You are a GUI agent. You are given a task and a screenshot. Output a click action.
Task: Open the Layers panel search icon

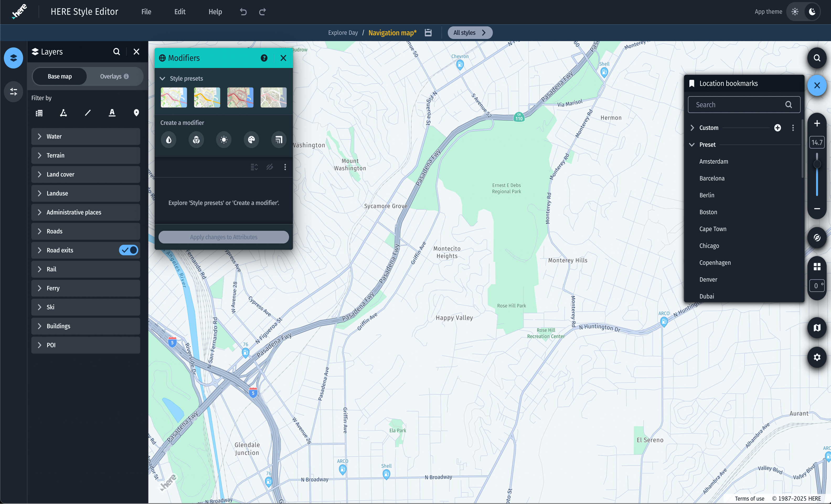point(116,52)
